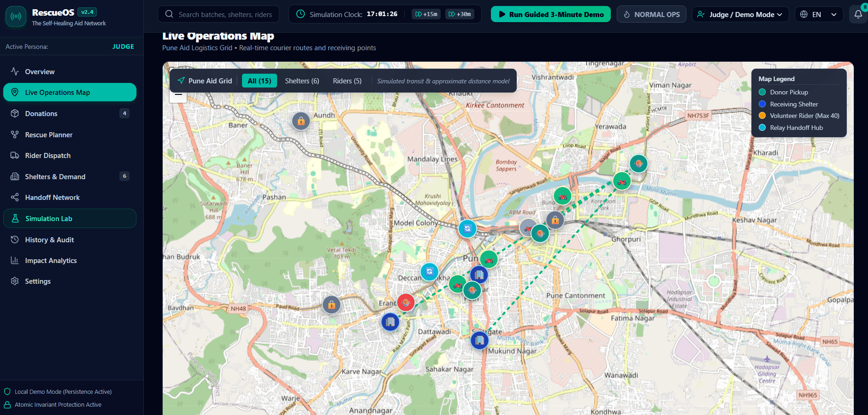
Task: Filter map to Riders (5)
Action: [347, 81]
